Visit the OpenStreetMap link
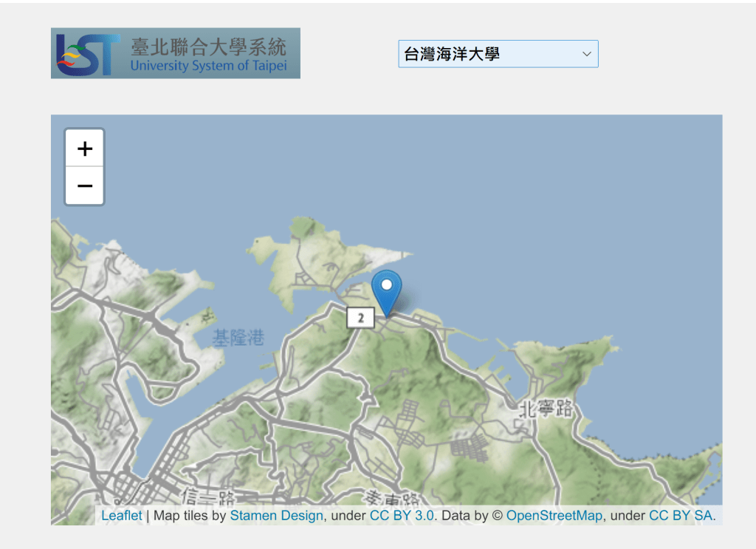 pos(554,516)
